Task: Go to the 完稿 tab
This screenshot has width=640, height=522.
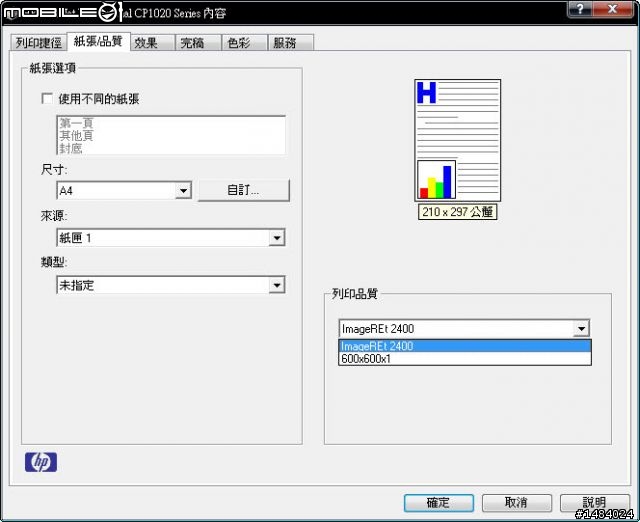Action: point(199,42)
